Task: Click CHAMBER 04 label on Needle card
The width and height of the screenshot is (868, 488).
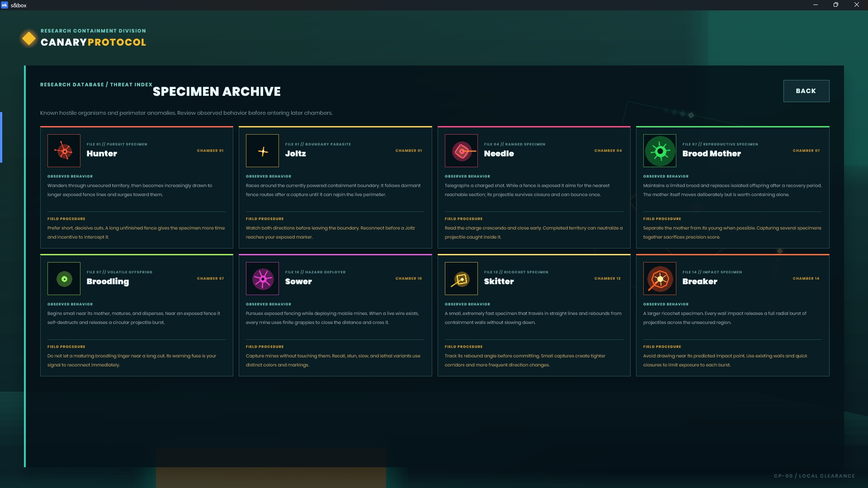Action: click(x=608, y=150)
